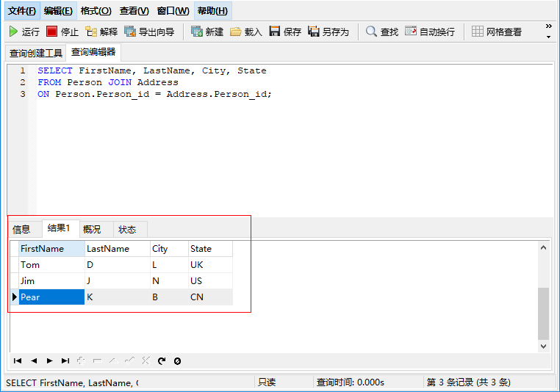
Task: Select the Tom cell
Action: pos(51,265)
